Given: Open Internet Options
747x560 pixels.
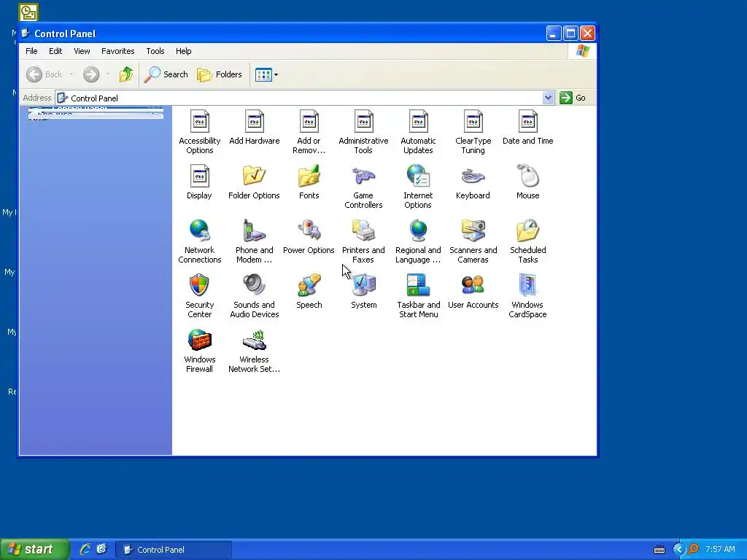Looking at the screenshot, I should (418, 176).
